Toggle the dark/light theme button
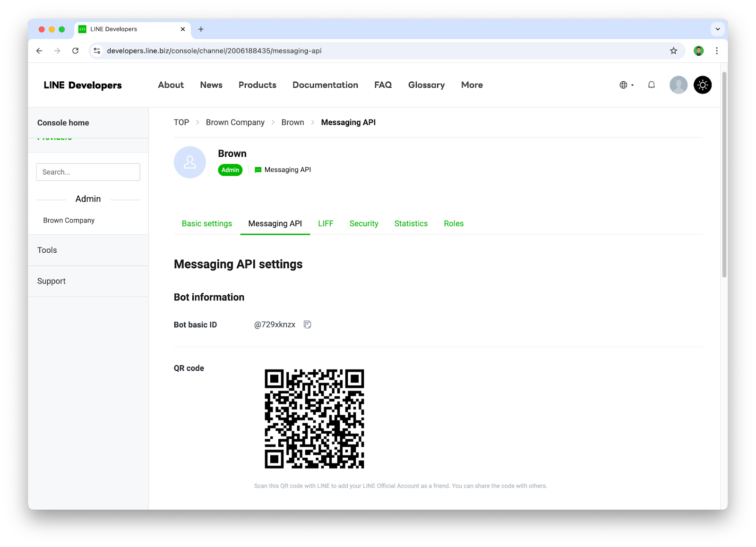This screenshot has width=756, height=547. [x=702, y=85]
